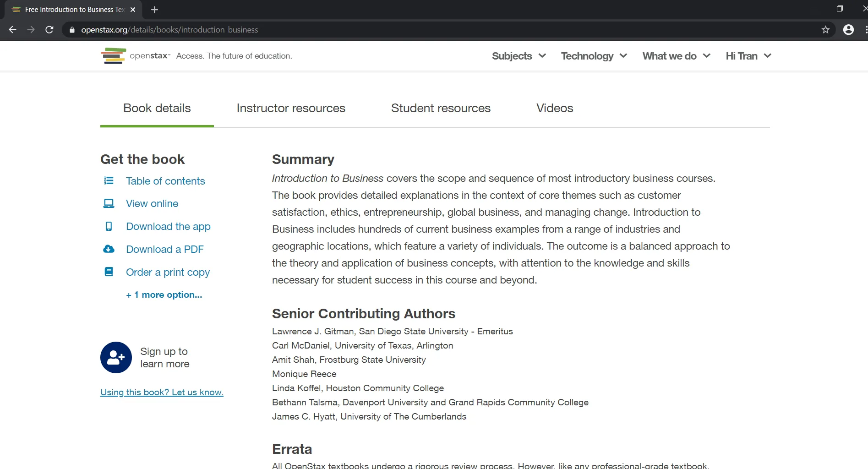Close the Free Introduction to Business tab
Viewport: 868px width, 469px height.
point(133,10)
